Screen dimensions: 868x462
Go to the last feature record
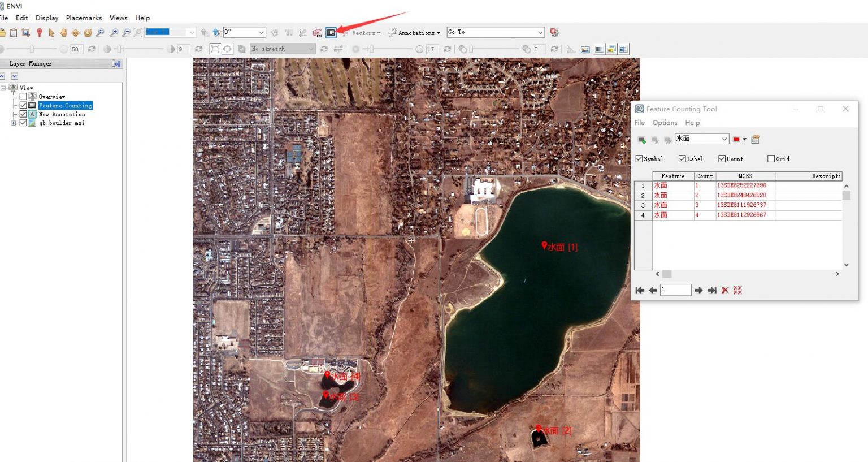pos(712,290)
